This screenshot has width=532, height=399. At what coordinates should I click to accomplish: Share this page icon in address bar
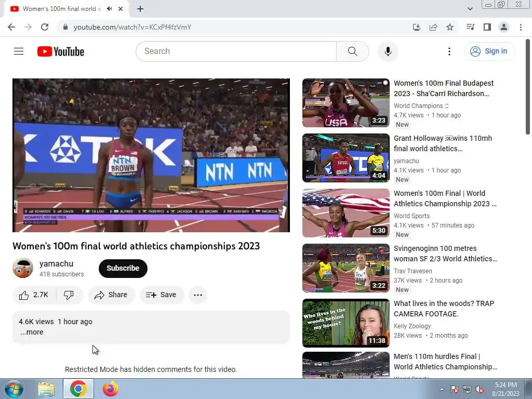433,27
